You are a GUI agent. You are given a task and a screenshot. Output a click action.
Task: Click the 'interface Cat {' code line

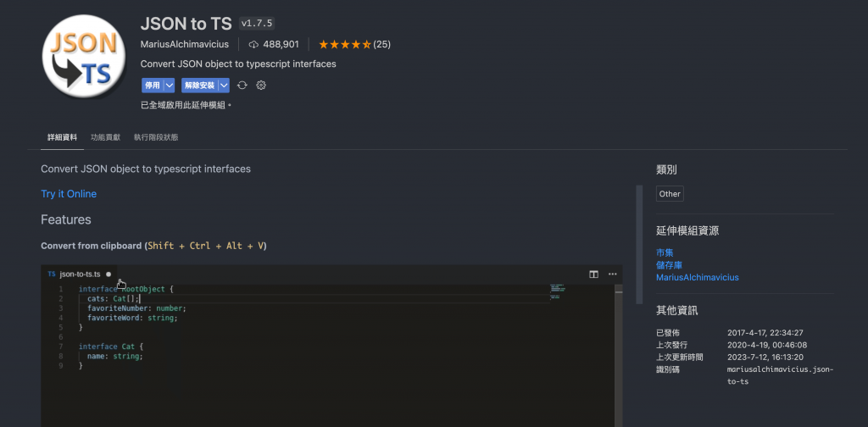[x=111, y=347]
